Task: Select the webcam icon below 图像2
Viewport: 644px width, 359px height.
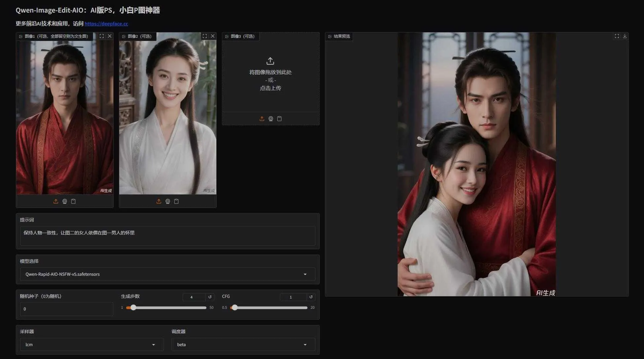Action: coord(167,201)
